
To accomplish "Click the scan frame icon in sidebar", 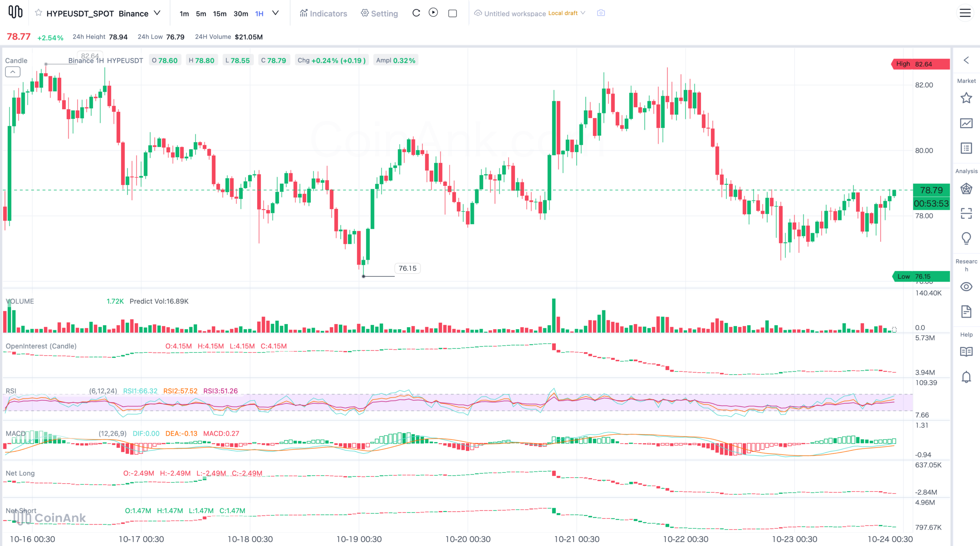I will (x=966, y=213).
